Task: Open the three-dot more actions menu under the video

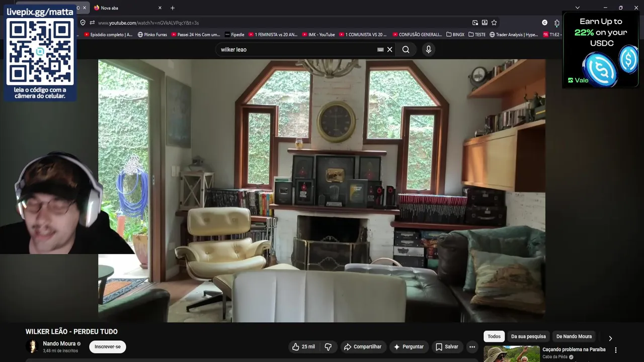Action: (x=472, y=346)
